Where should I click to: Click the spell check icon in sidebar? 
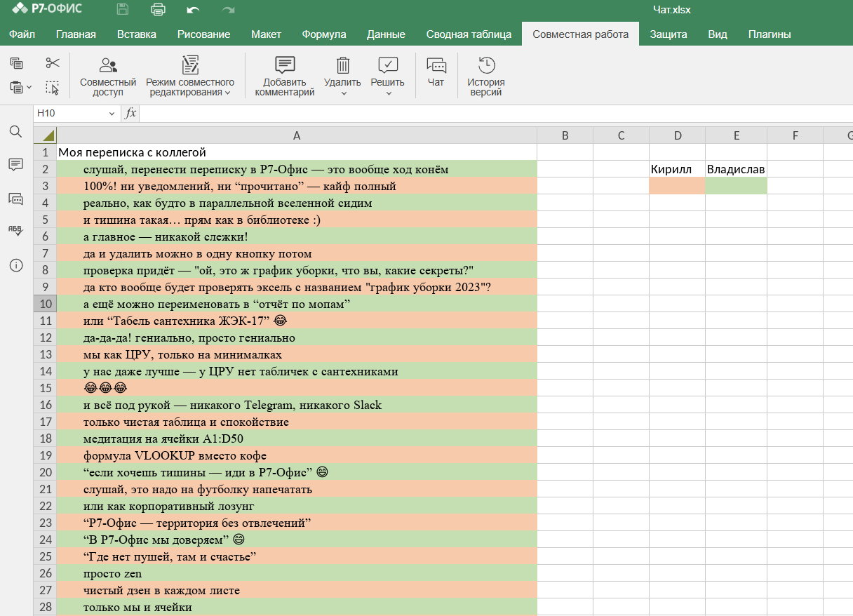click(x=15, y=231)
